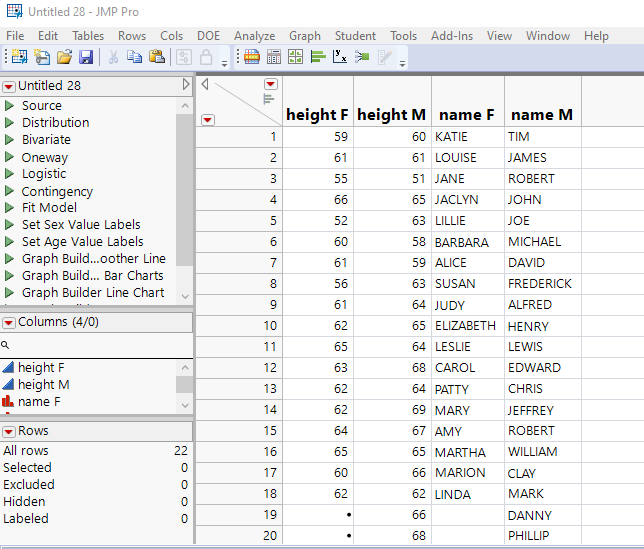Run the Distribution script green triangle
The width and height of the screenshot is (644, 549).
pos(9,122)
